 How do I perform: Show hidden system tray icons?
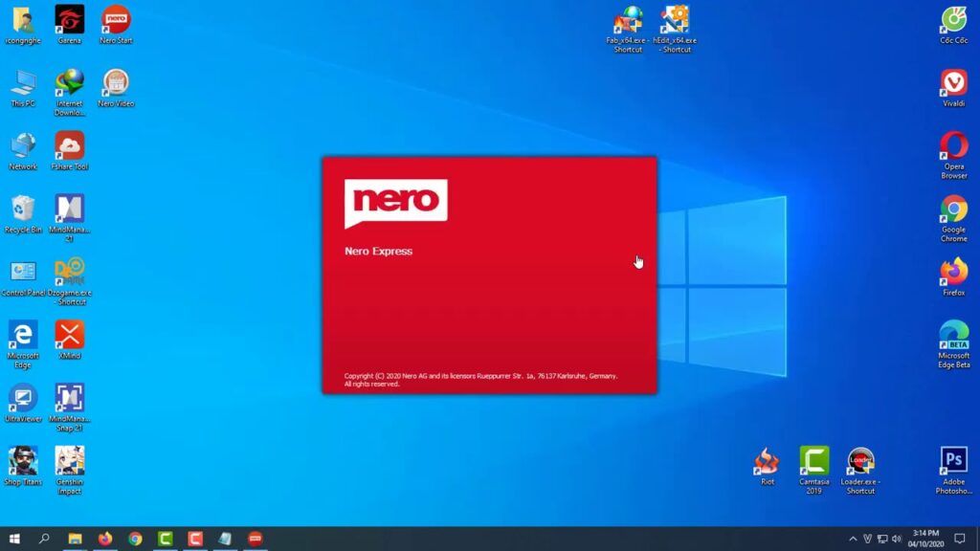click(x=853, y=540)
